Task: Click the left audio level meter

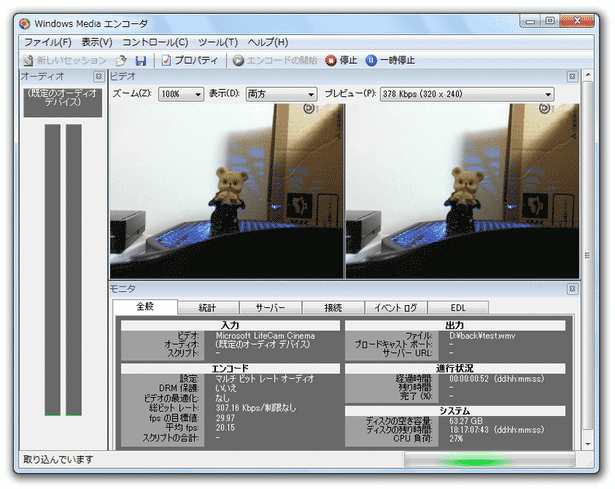Action: pos(53,270)
